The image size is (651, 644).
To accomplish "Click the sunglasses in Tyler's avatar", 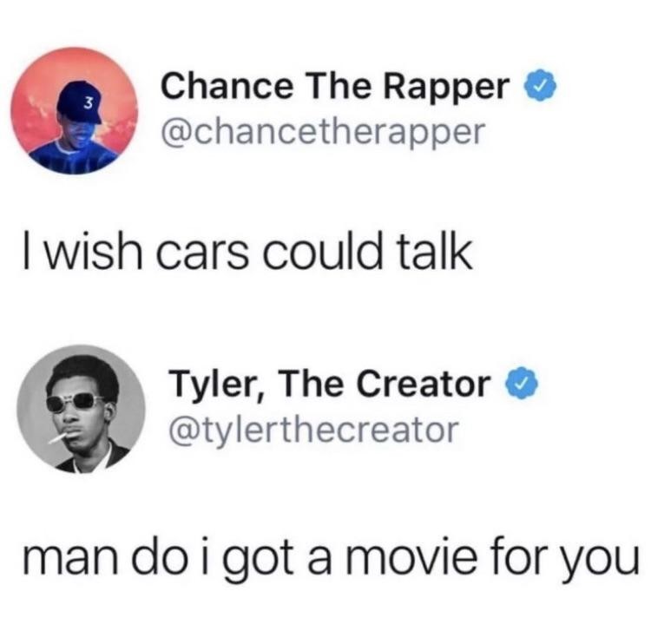I will [76, 403].
